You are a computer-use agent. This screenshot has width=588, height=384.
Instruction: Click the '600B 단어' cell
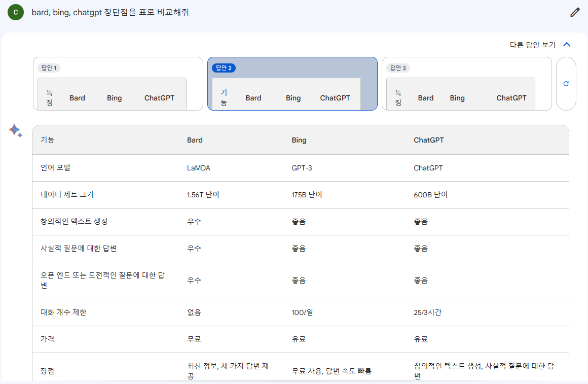tap(430, 195)
